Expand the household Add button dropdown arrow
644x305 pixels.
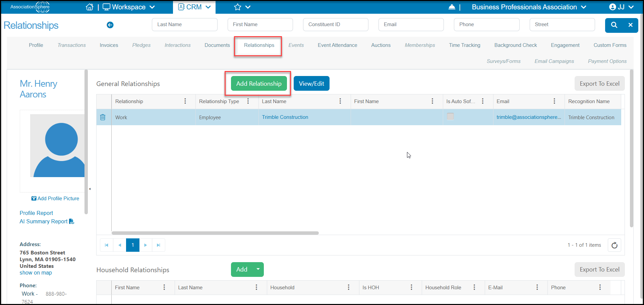(x=258, y=269)
